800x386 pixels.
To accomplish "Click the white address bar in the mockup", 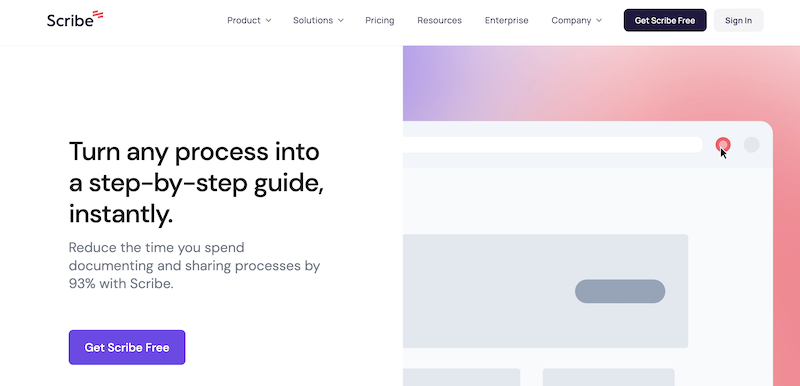I will (x=553, y=145).
